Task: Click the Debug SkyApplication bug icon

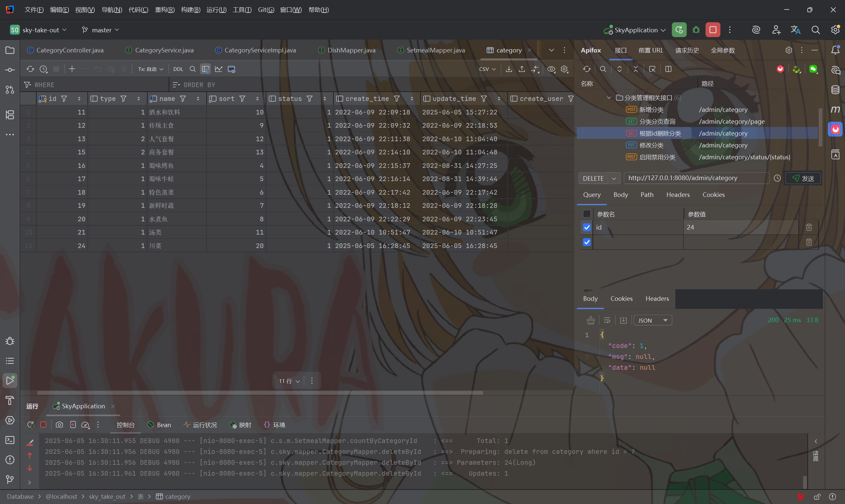Action: point(696,30)
